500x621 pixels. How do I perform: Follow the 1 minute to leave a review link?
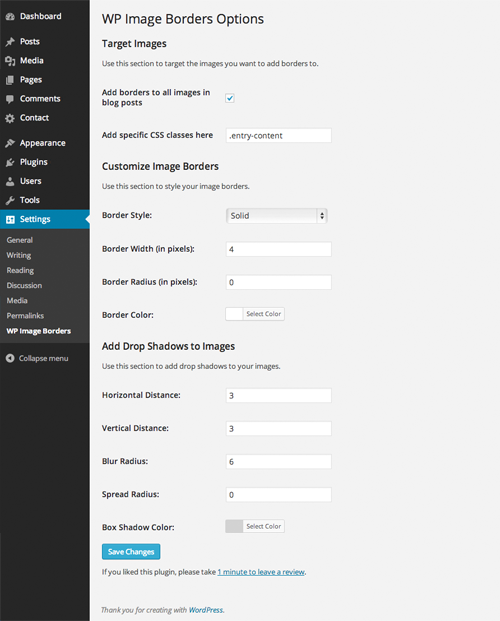tap(261, 572)
